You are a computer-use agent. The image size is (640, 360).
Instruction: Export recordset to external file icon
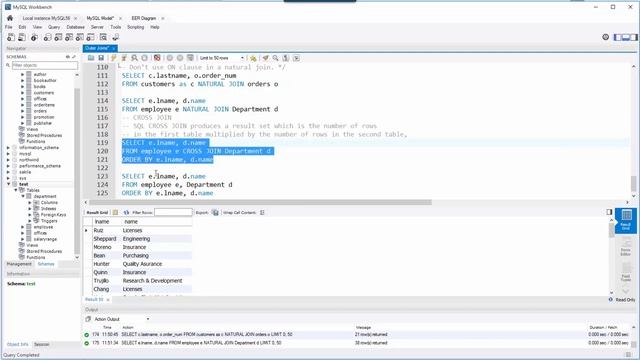pyautogui.click(x=215, y=212)
